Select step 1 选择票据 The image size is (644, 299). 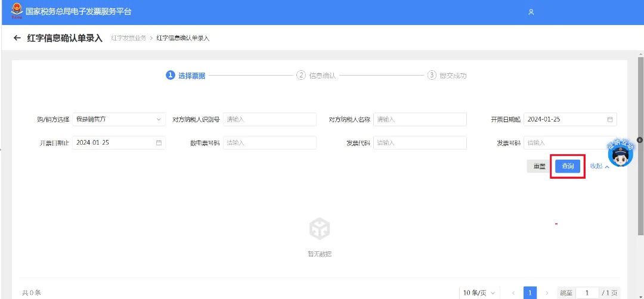click(x=185, y=76)
